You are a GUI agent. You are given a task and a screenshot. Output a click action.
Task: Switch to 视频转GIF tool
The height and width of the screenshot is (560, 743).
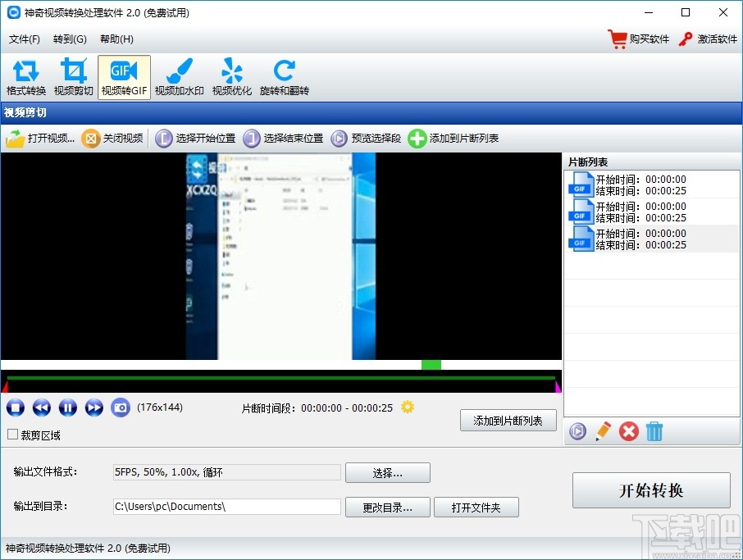(124, 77)
